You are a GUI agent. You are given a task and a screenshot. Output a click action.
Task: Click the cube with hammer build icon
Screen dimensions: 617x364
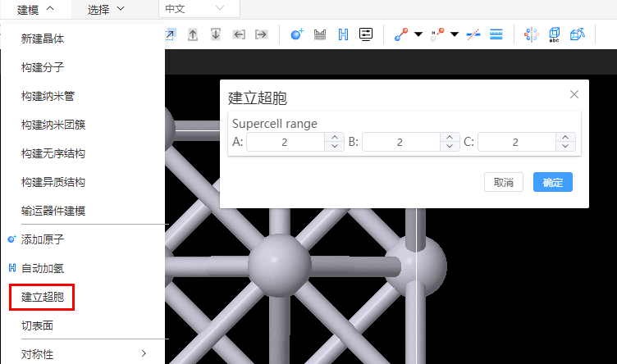[x=578, y=34]
